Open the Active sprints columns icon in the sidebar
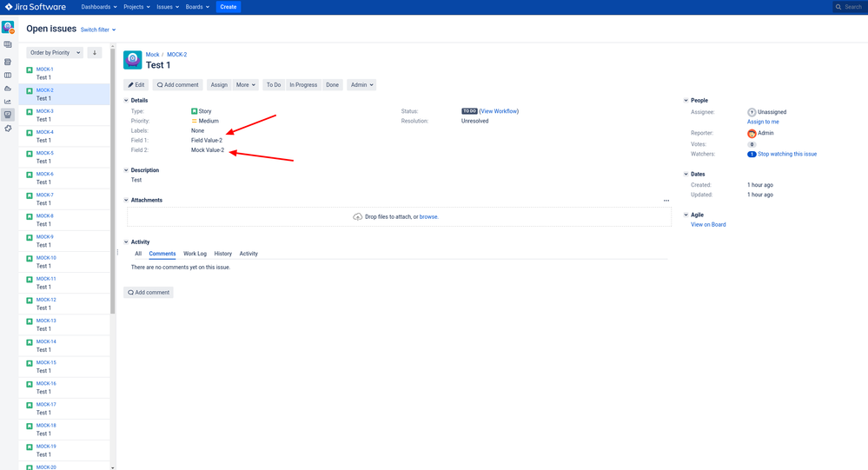 pyautogui.click(x=8, y=76)
